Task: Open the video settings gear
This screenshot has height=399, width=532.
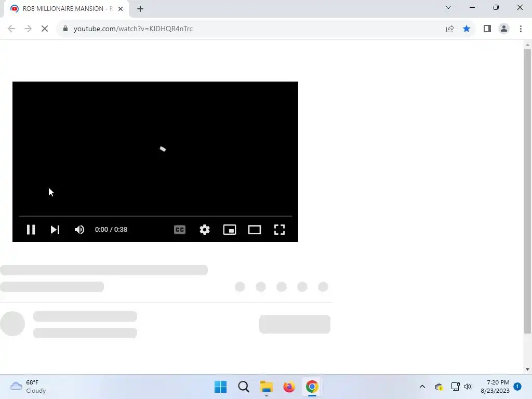Action: coord(205,230)
